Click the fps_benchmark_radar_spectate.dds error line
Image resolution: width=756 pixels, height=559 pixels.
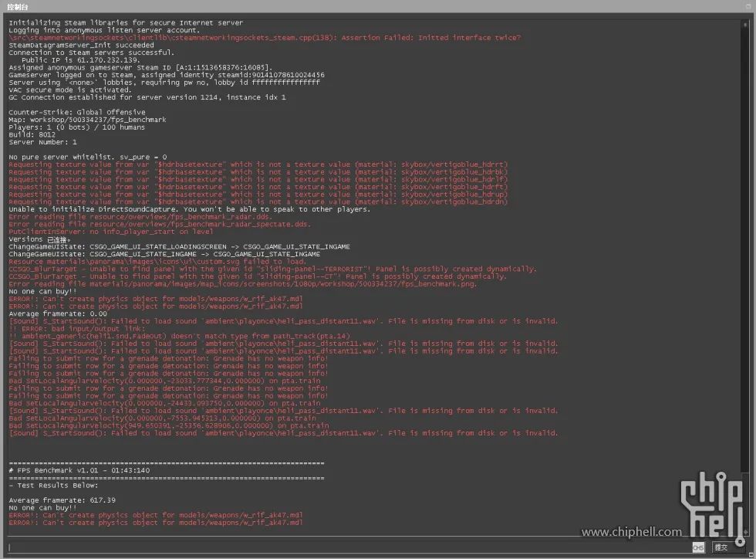160,224
